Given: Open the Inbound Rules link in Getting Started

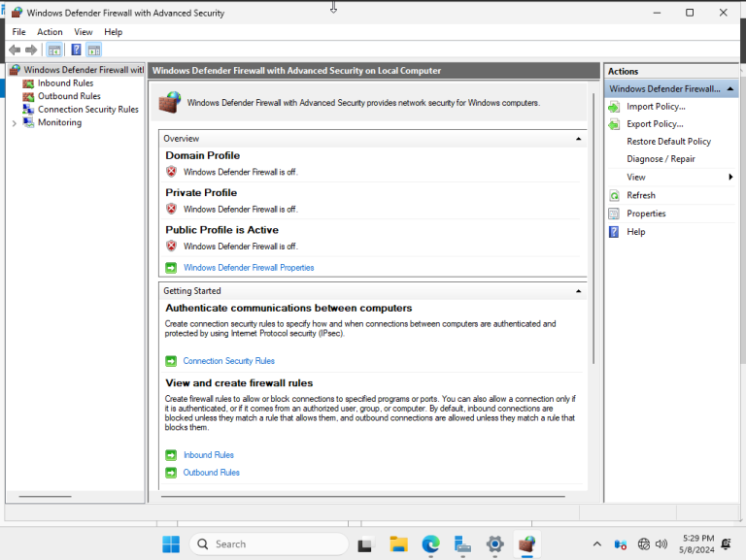Looking at the screenshot, I should click(209, 455).
